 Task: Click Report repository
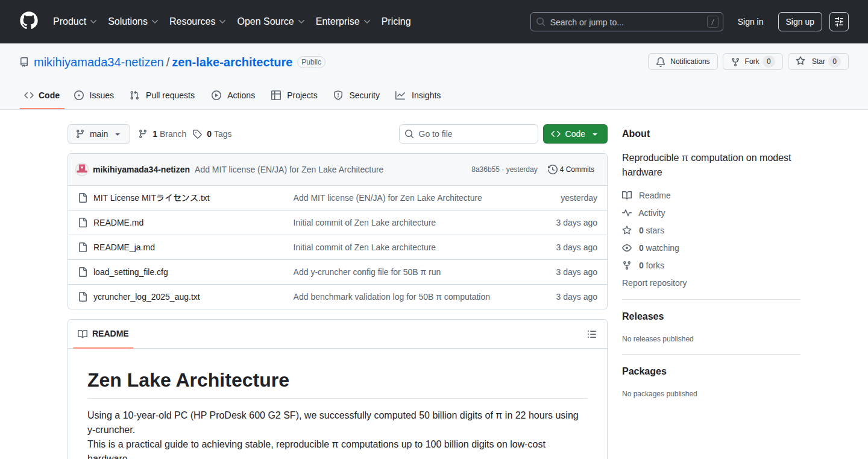(x=654, y=283)
